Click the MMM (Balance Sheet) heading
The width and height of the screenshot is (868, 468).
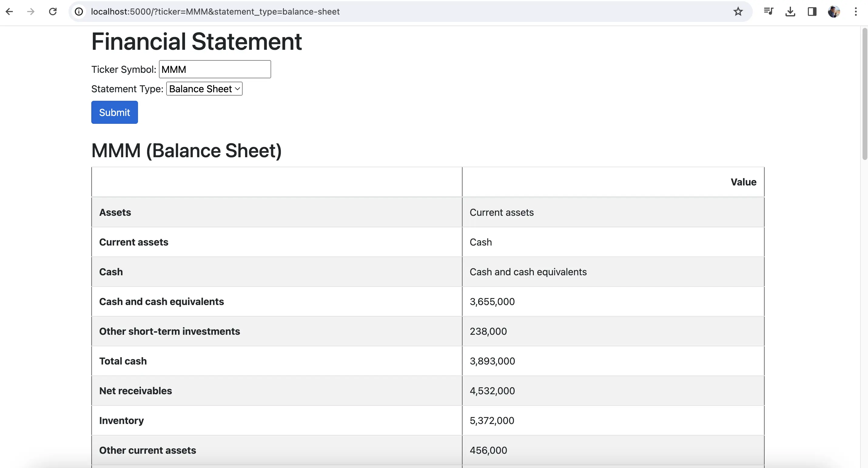pos(186,150)
